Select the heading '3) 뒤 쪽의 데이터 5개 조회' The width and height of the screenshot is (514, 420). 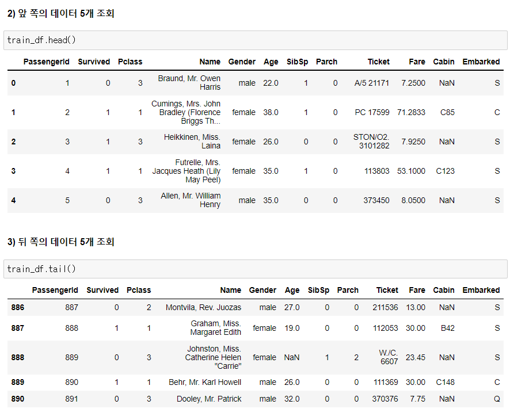(x=60, y=242)
